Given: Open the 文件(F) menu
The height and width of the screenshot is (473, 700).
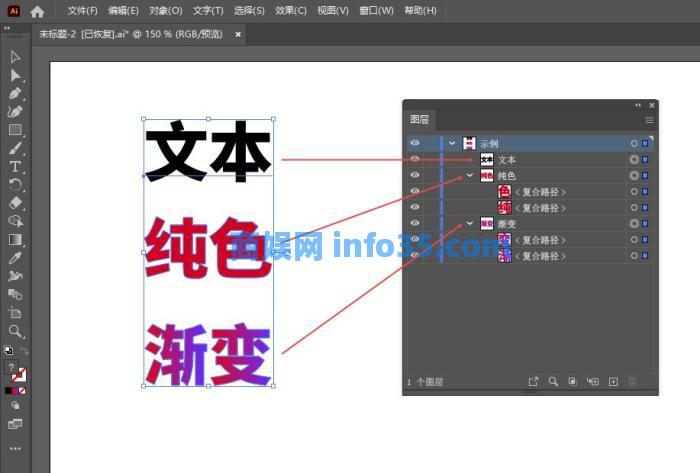Looking at the screenshot, I should 83,11.
